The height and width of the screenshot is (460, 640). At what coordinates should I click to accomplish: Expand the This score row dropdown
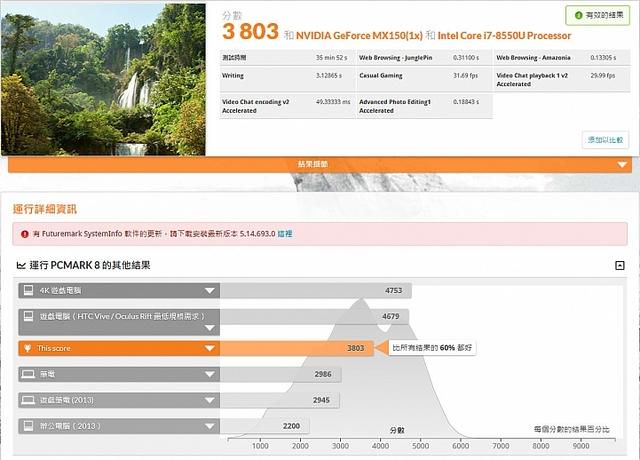(210, 348)
